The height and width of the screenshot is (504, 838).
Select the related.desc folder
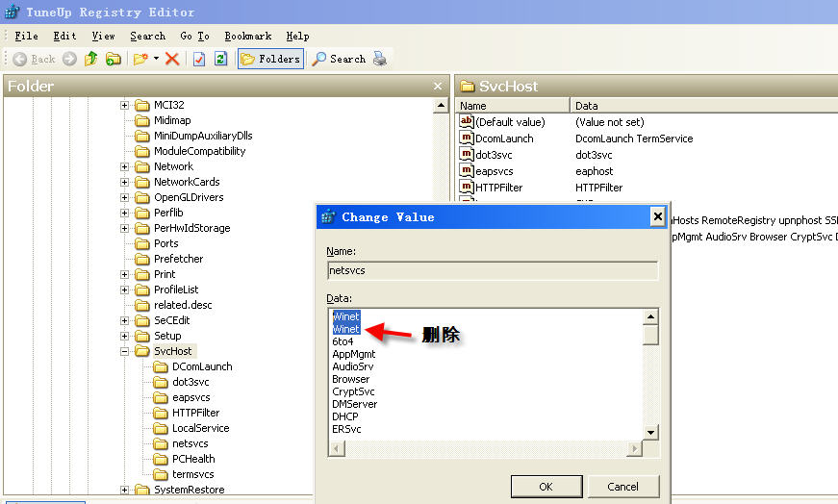coord(183,305)
